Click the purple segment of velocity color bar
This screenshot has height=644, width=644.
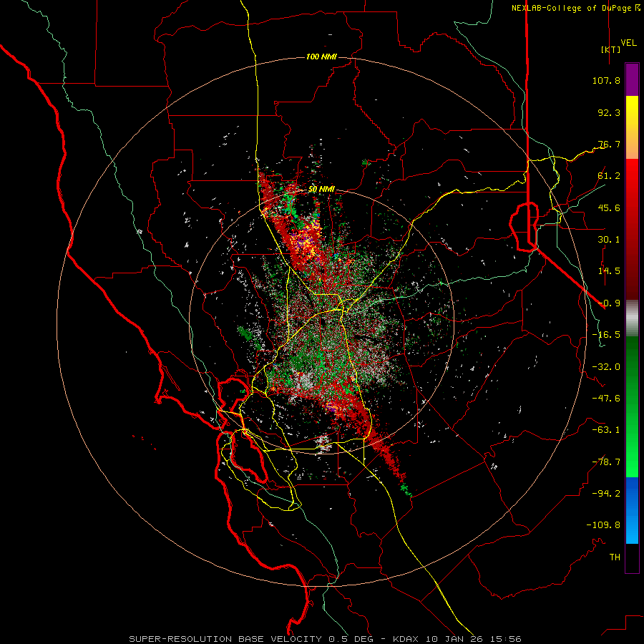(x=632, y=80)
